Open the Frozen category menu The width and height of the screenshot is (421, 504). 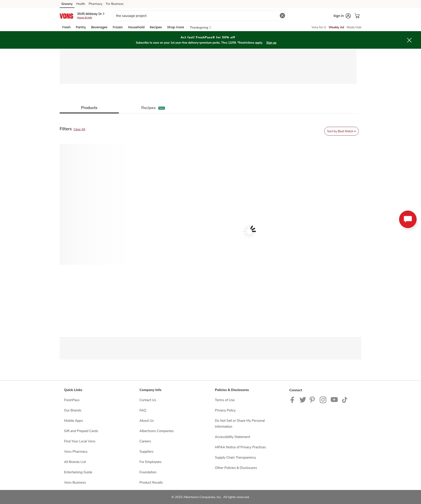(x=118, y=27)
